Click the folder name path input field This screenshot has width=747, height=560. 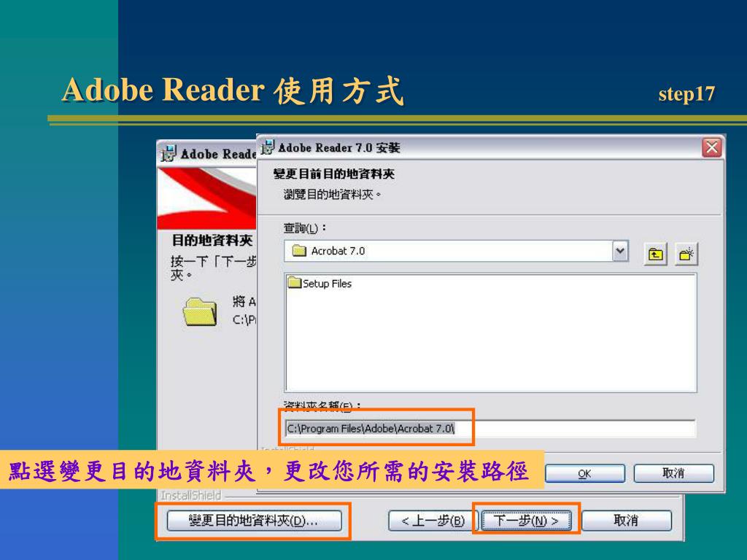click(490, 429)
